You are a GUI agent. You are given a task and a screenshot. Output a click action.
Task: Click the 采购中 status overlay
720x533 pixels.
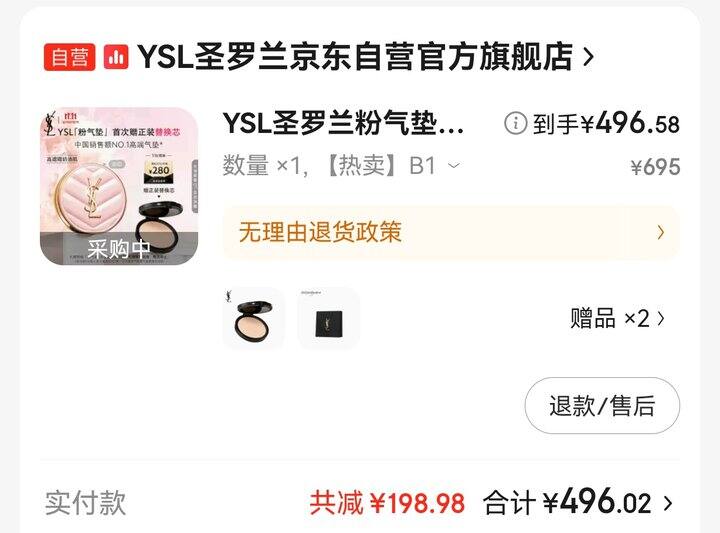tap(119, 249)
